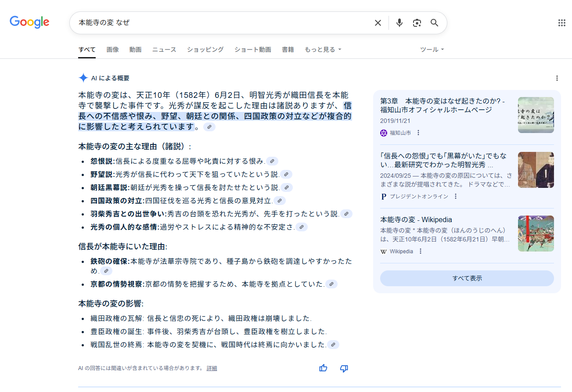Screen dimensions: 572x392
Task: Click the heading 本能寺の変の影響
Action: click(111, 303)
